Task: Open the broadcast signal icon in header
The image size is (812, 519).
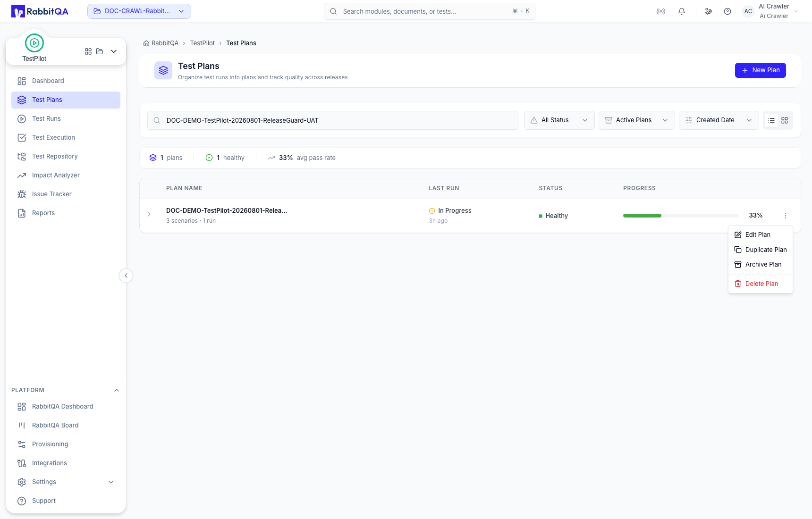Action: click(661, 11)
